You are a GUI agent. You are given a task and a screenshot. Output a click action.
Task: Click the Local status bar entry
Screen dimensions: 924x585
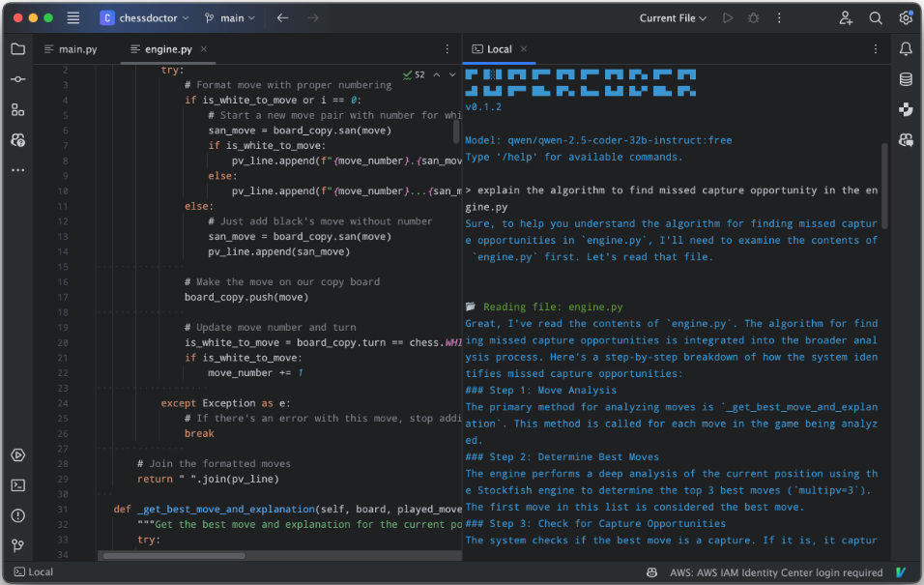pos(34,572)
